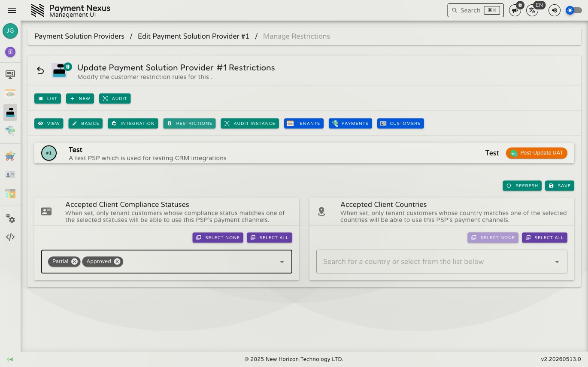The height and width of the screenshot is (367, 588).
Task: Open the JG user avatar
Action: [x=10, y=31]
